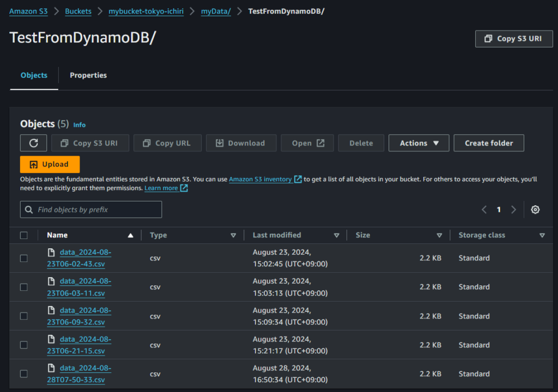Click the refresh objects icon button
The image size is (558, 392).
[33, 143]
